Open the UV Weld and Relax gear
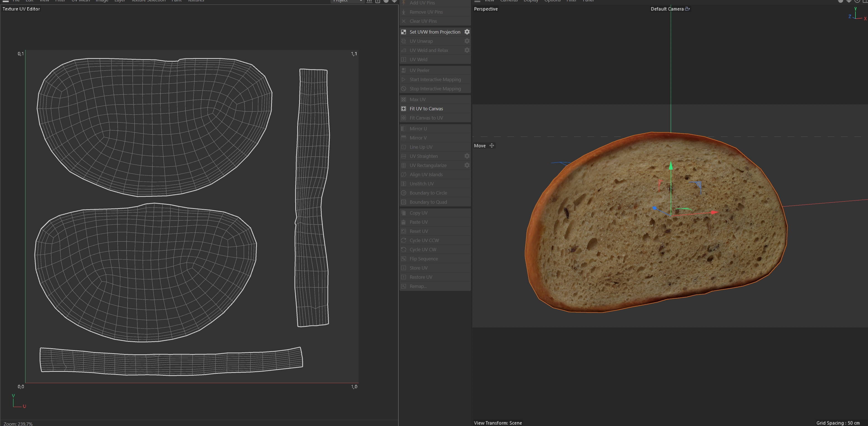Screen dimensions: 868x426 coord(467,50)
